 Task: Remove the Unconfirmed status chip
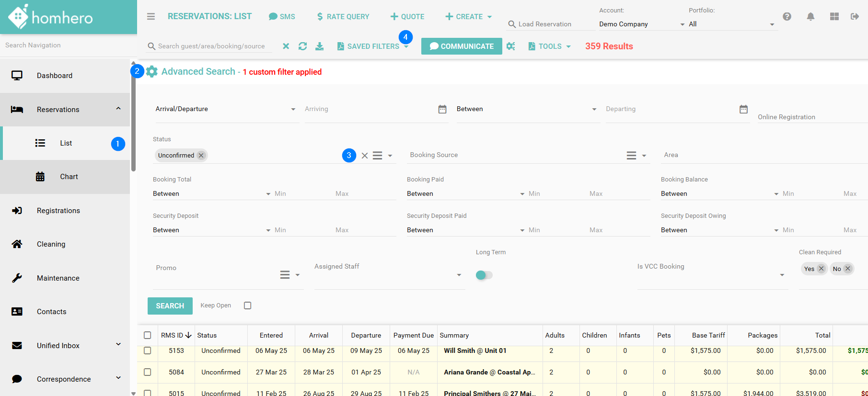[201, 156]
